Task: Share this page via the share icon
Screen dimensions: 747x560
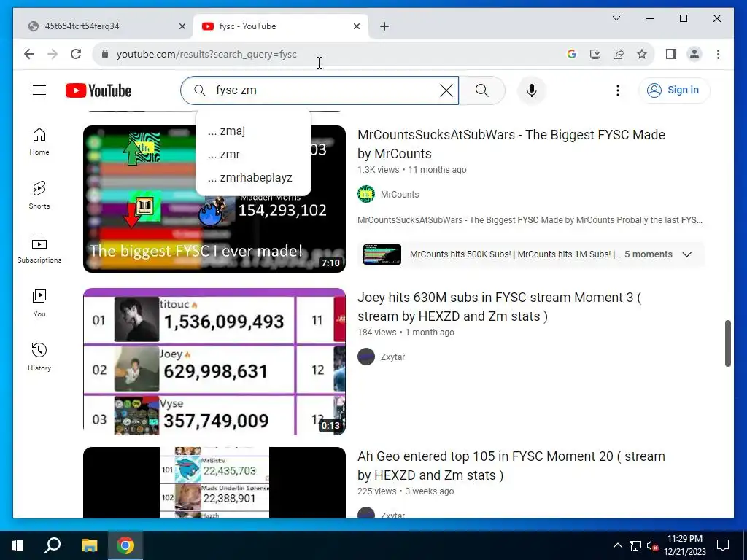Action: 619,54
